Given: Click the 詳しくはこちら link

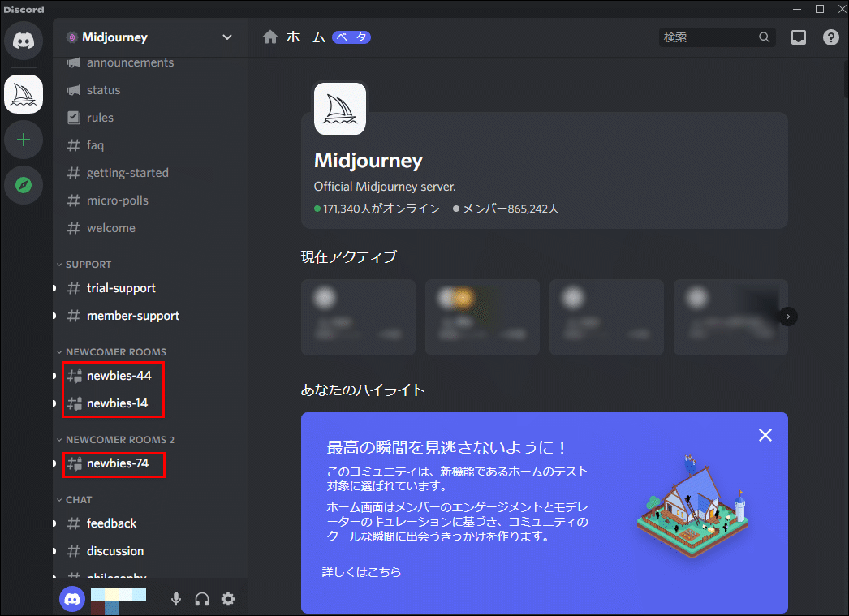Looking at the screenshot, I should 362,571.
